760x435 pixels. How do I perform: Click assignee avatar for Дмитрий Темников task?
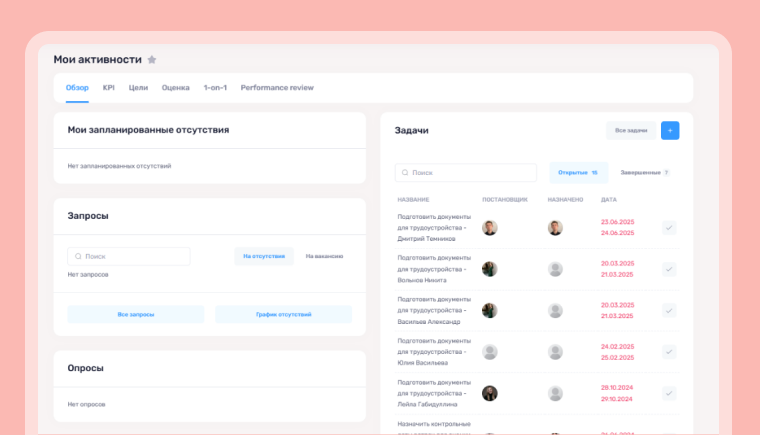point(555,228)
